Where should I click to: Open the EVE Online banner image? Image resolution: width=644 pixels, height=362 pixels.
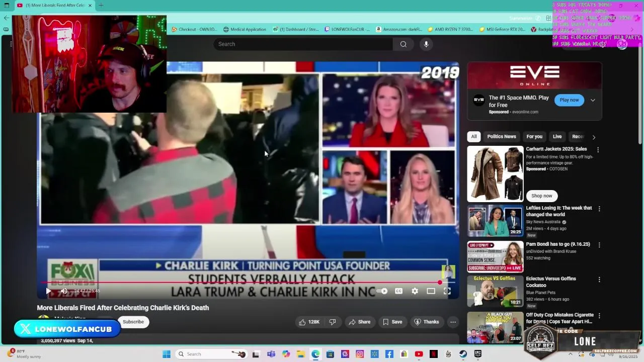tap(534, 75)
